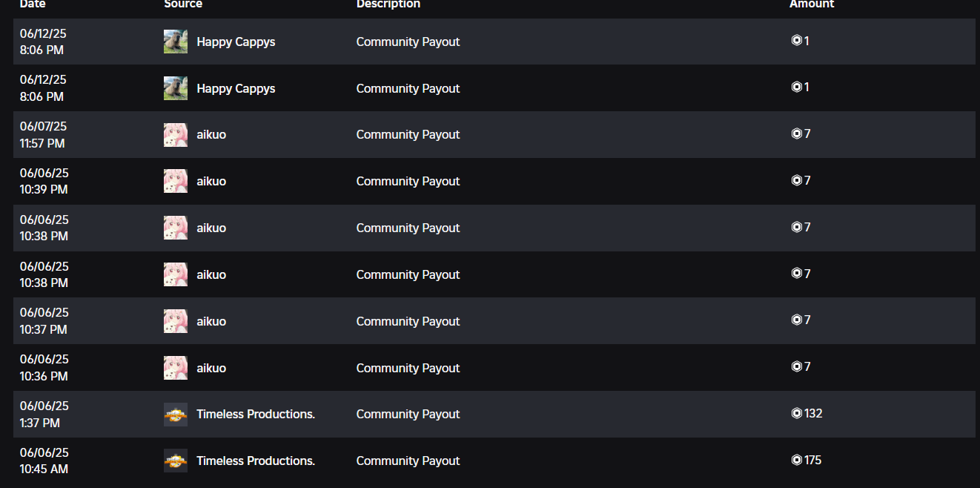Open Timeless Productions link for the 132 payout
This screenshot has height=488, width=980.
pyautogui.click(x=256, y=415)
